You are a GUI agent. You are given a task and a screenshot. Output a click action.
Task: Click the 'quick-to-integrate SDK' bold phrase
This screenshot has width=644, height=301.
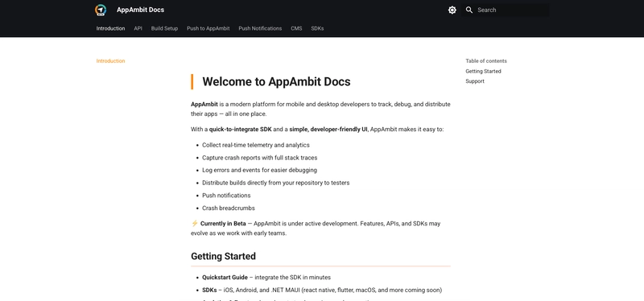coord(240,130)
